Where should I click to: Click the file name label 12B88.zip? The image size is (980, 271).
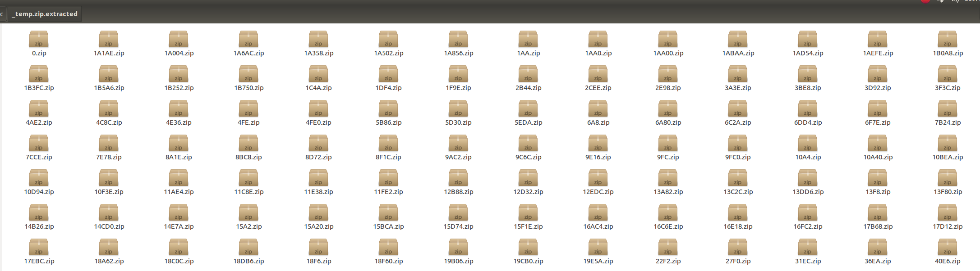[x=458, y=192]
